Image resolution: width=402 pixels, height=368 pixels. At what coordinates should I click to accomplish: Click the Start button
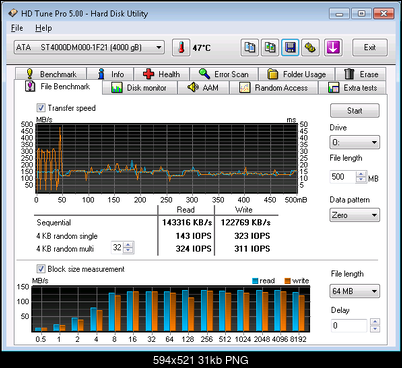pyautogui.click(x=355, y=111)
